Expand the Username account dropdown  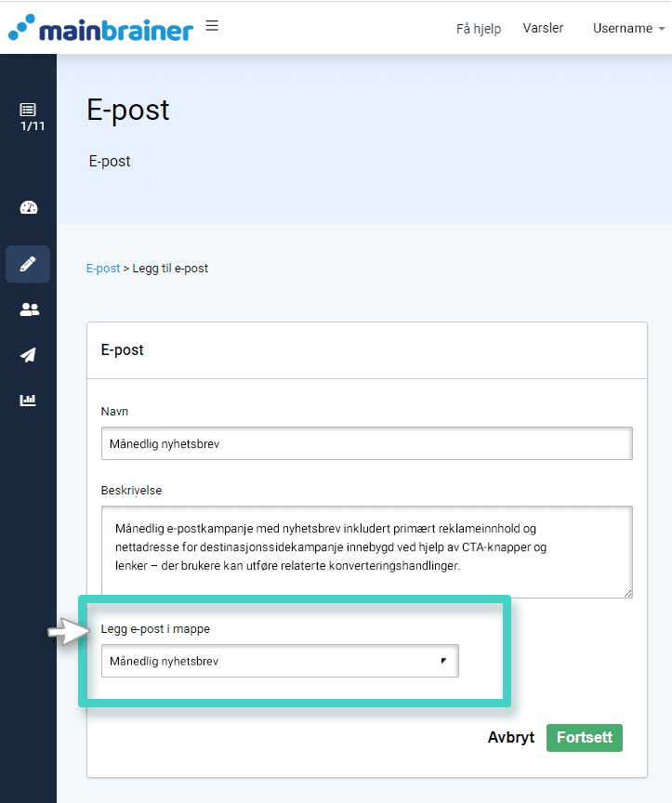628,29
